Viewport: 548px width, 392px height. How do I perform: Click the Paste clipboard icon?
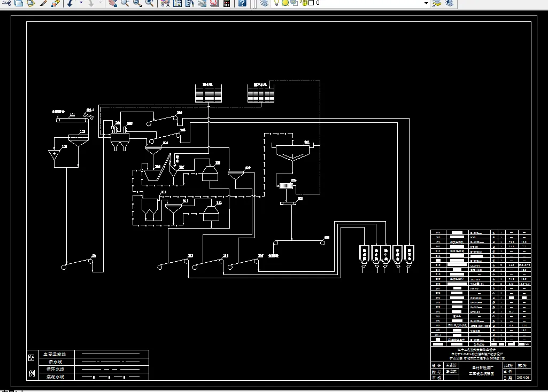tap(31, 3)
